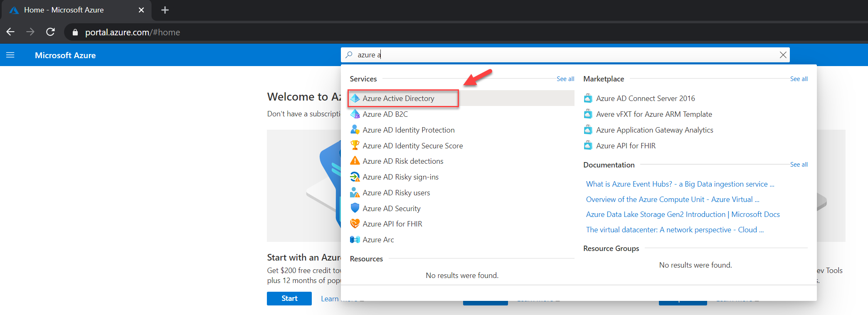Click Application Gateway Analytics marketplace icon
The image size is (868, 315).
coord(588,130)
